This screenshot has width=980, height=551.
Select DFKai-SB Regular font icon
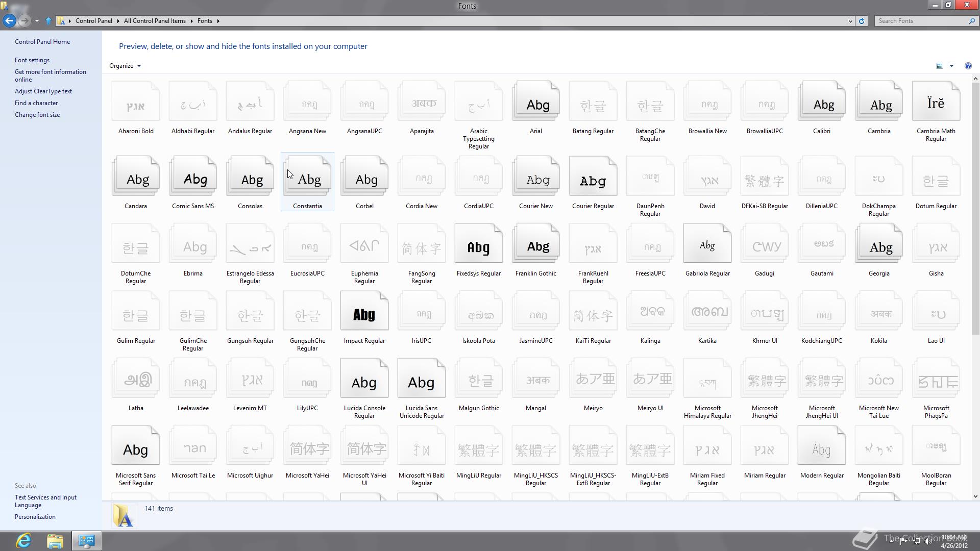click(x=765, y=176)
